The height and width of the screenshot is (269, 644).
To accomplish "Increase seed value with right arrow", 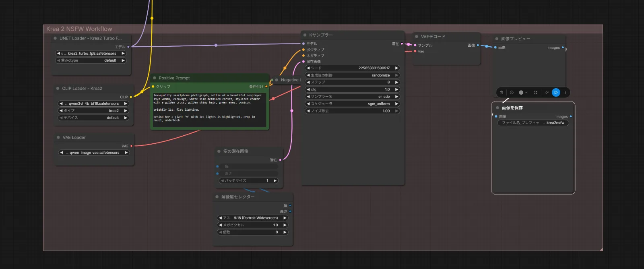I will [x=396, y=68].
